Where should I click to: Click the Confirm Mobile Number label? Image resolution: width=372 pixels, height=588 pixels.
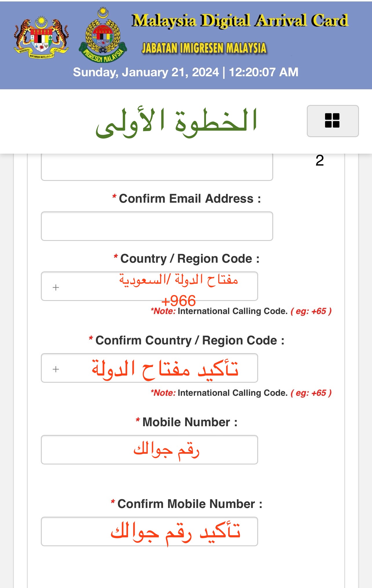pyautogui.click(x=187, y=504)
